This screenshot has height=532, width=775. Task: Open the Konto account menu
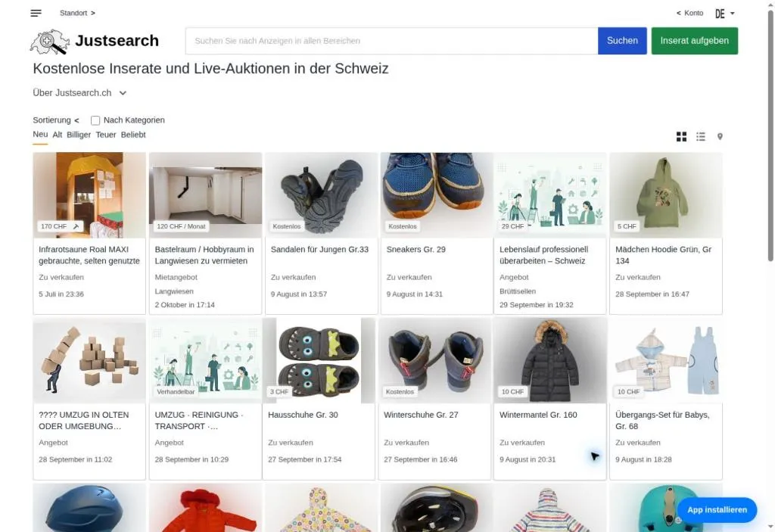[689, 13]
